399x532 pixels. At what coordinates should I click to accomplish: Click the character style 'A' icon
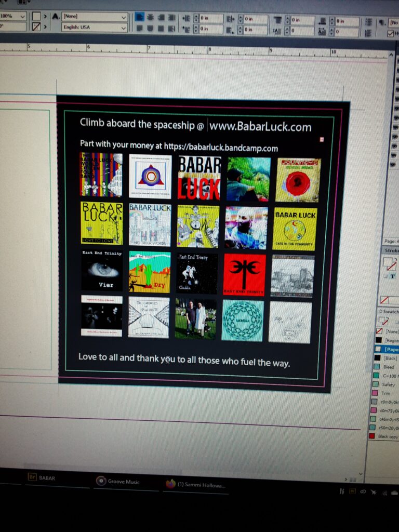tap(55, 16)
